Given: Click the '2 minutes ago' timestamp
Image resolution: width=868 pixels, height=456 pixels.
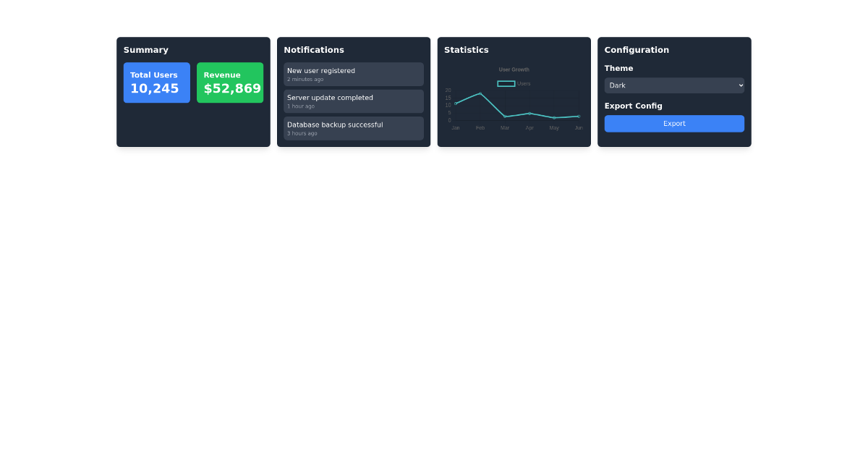Looking at the screenshot, I should pyautogui.click(x=302, y=79).
